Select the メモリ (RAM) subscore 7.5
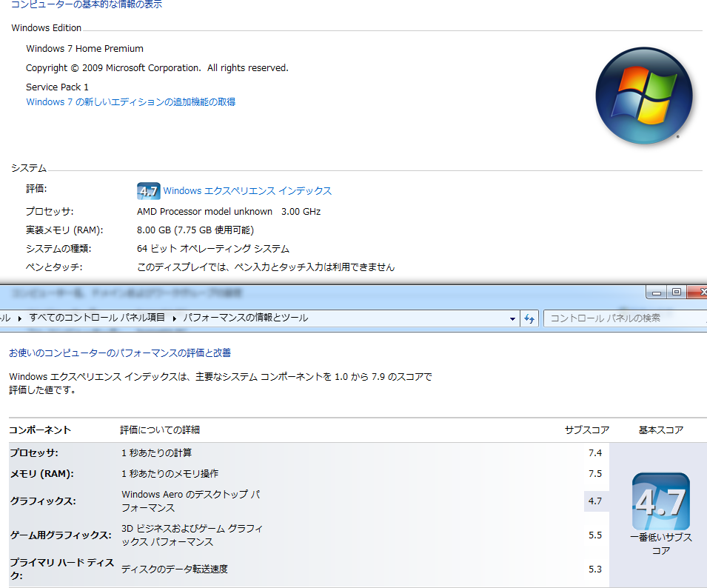Viewport: 707px width, 588px height. 595,473
